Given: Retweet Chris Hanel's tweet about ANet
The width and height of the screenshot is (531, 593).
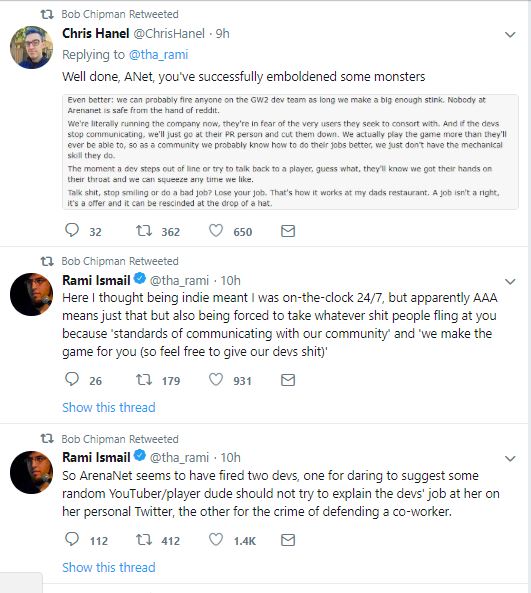Looking at the screenshot, I should [144, 231].
